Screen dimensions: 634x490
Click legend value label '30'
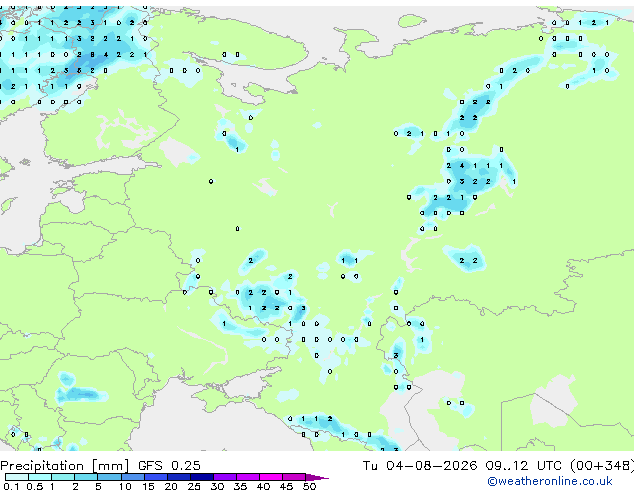coord(217,486)
